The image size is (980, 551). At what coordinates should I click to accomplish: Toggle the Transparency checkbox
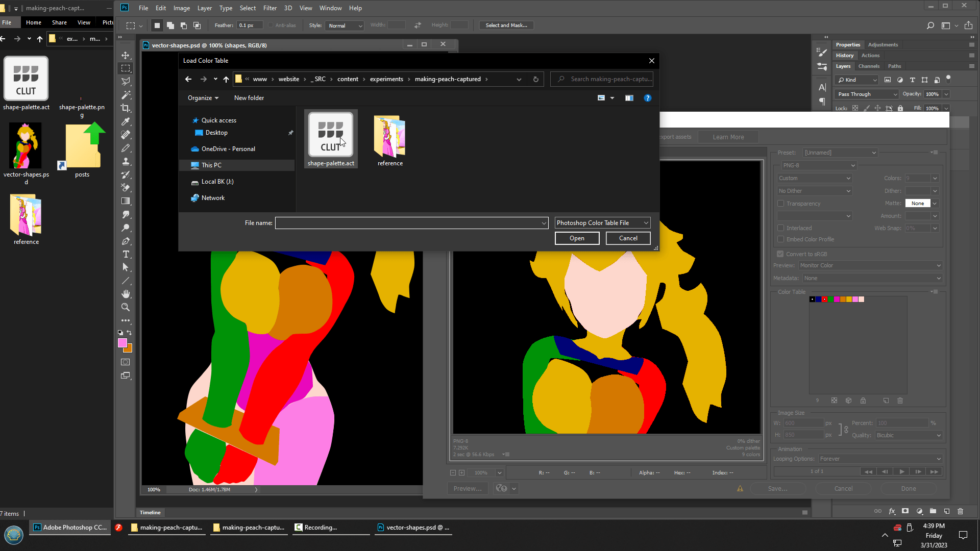pyautogui.click(x=780, y=204)
